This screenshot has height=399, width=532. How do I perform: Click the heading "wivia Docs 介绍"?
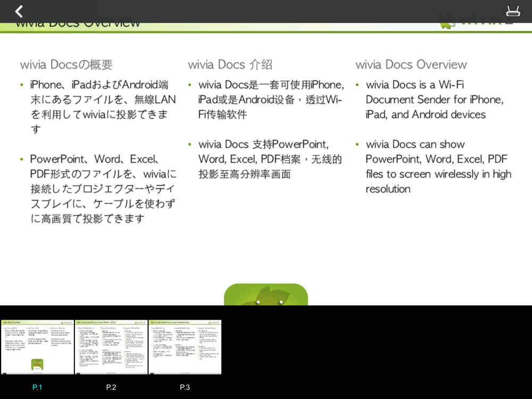(230, 64)
